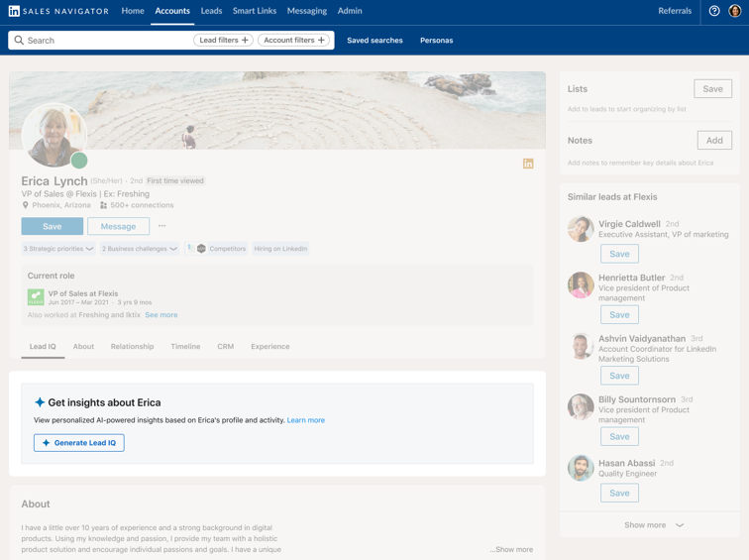Click Generate Lead IQ button
This screenshot has height=560, width=749.
(x=79, y=443)
